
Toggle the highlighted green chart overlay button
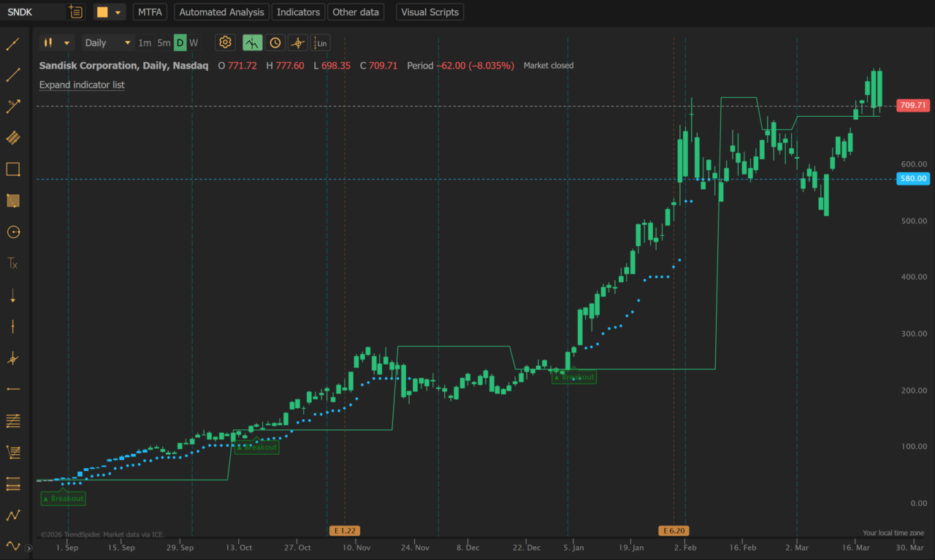252,42
